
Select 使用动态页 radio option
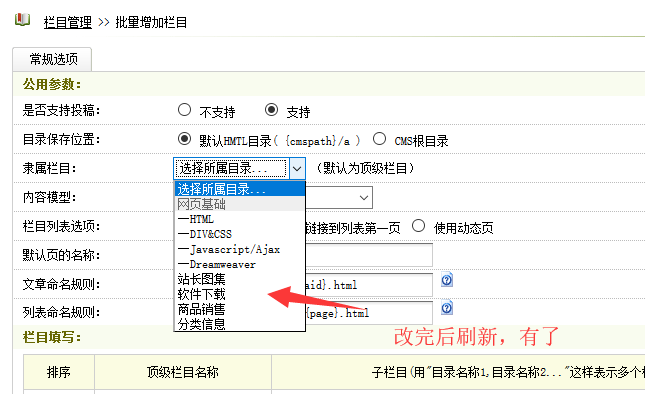pyautogui.click(x=418, y=226)
